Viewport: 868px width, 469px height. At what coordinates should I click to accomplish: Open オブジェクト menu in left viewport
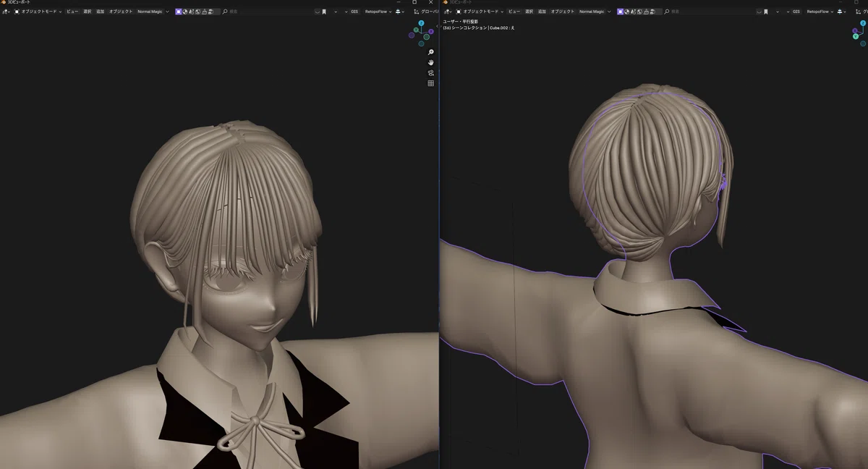[x=121, y=12]
